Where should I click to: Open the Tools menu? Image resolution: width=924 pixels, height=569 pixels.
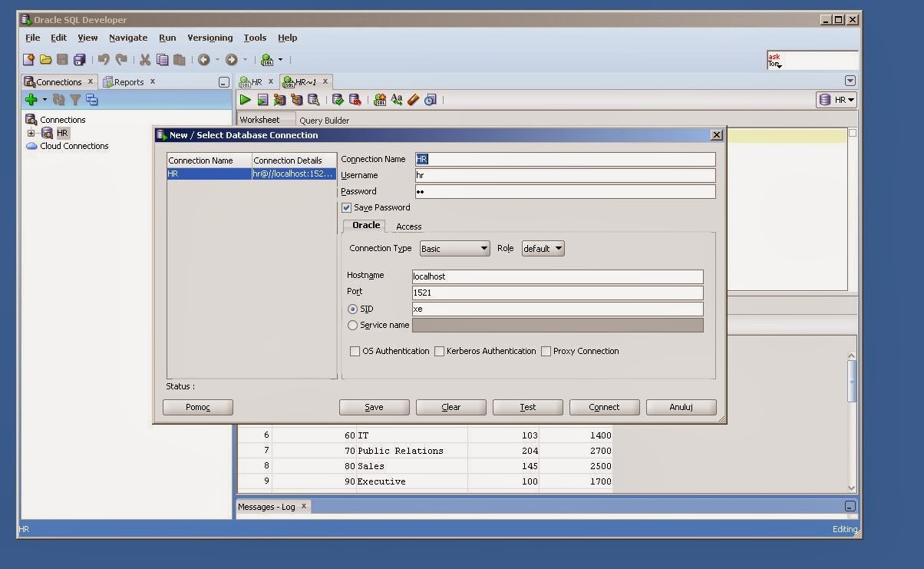pyautogui.click(x=255, y=38)
